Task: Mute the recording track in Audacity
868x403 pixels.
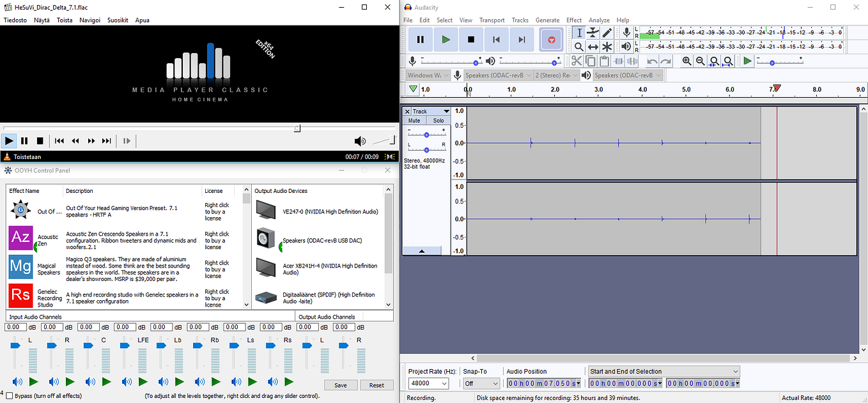Action: pos(414,120)
